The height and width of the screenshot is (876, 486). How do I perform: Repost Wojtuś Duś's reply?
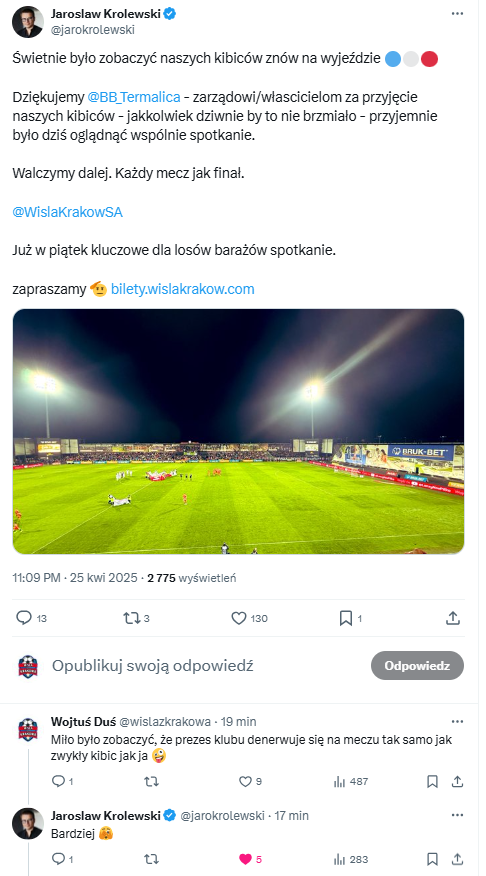[x=151, y=782]
